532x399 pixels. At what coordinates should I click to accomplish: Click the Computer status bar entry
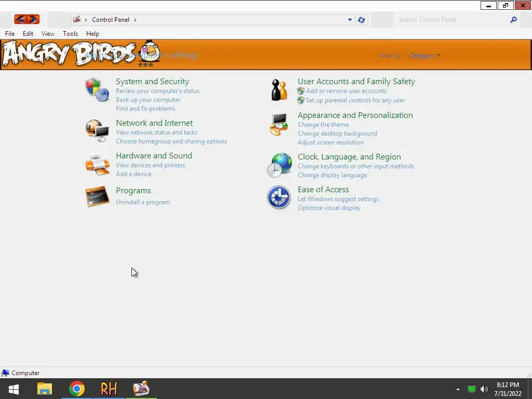point(20,373)
